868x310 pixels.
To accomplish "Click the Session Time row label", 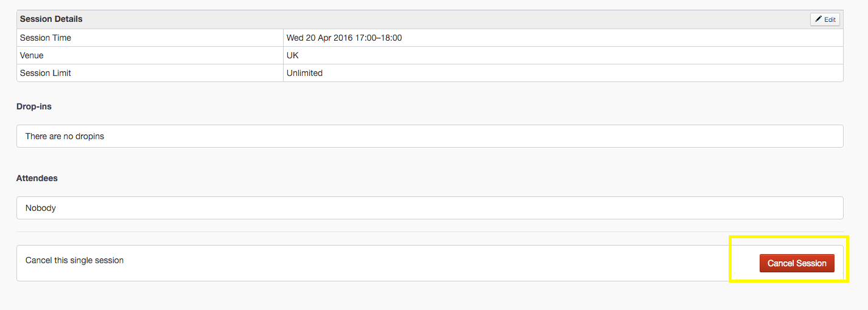I will click(x=46, y=38).
